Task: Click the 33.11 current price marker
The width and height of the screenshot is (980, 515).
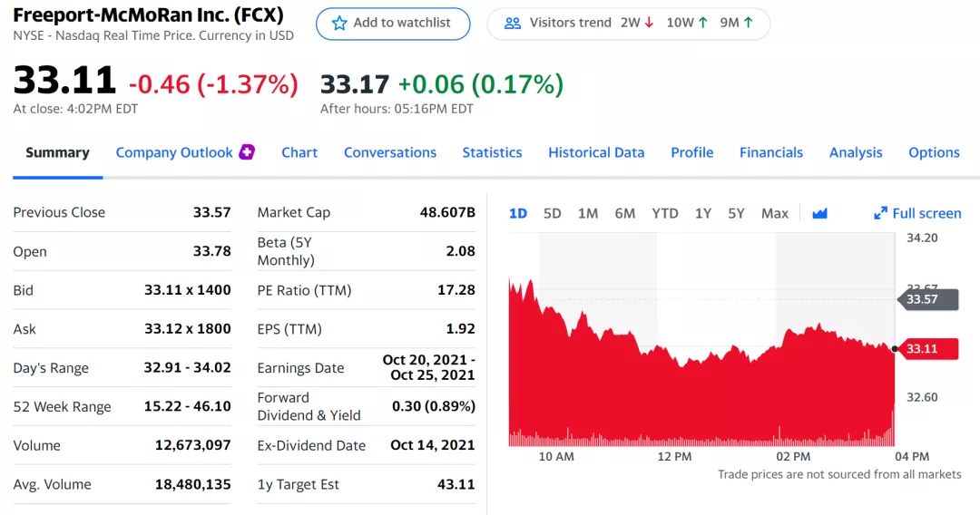Action: [x=926, y=349]
